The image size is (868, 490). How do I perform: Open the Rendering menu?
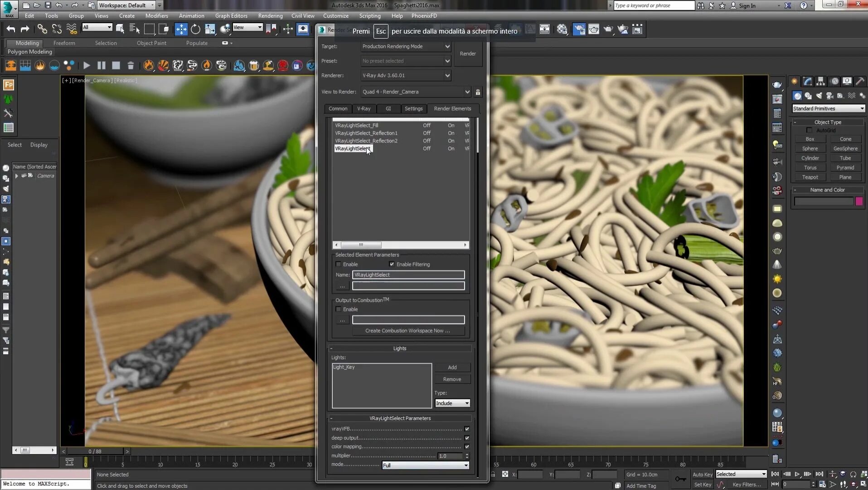pos(270,16)
